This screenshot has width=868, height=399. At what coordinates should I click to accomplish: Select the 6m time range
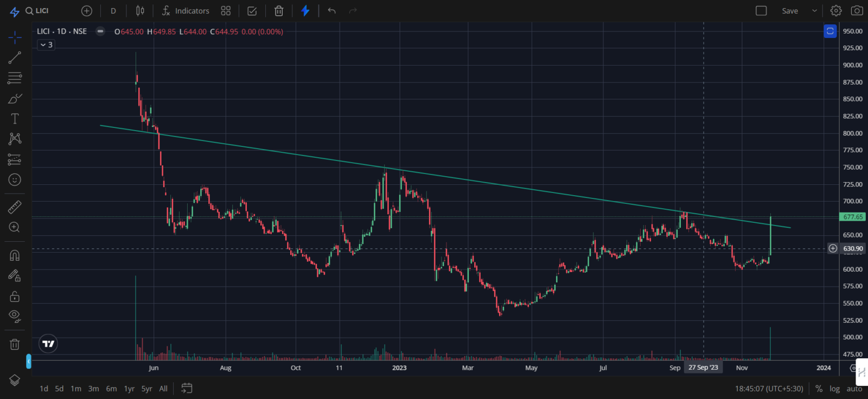[111, 389]
